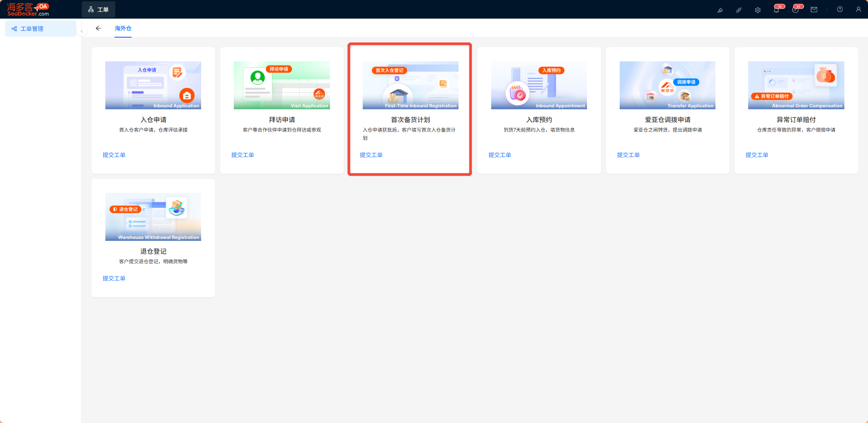Image resolution: width=868 pixels, height=423 pixels.
Task: Select the 海外仓 tab
Action: 123,28
